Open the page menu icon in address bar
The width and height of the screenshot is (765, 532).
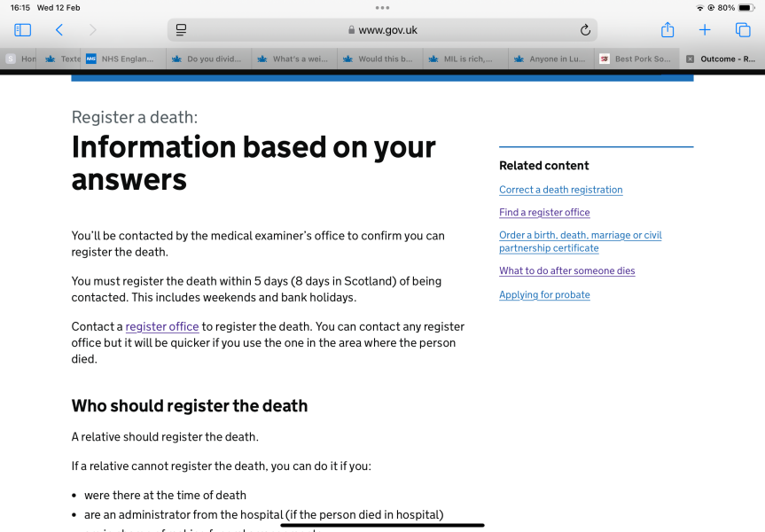click(181, 30)
